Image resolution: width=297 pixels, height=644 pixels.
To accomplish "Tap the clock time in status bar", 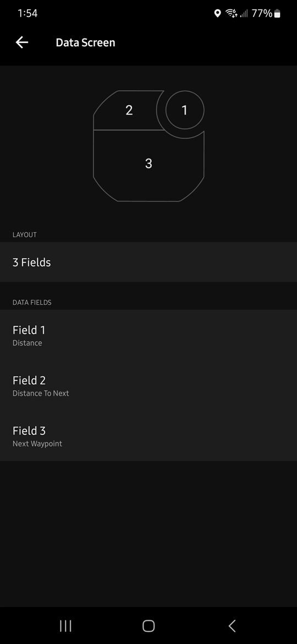I will click(x=28, y=14).
